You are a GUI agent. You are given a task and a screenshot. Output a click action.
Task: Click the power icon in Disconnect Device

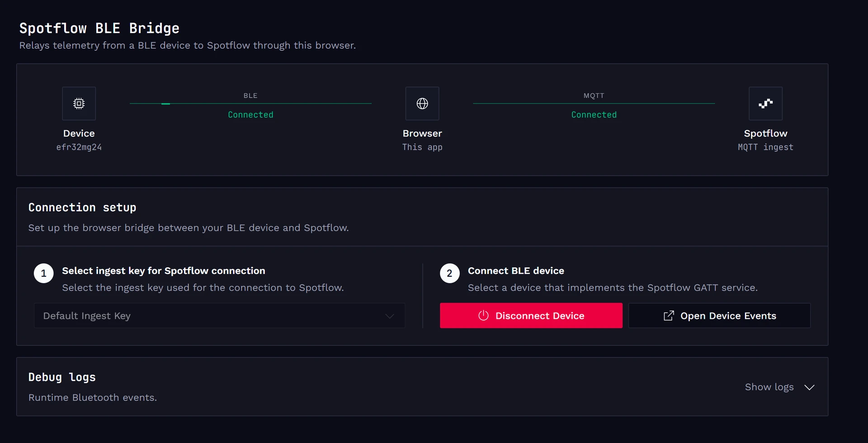(x=483, y=316)
